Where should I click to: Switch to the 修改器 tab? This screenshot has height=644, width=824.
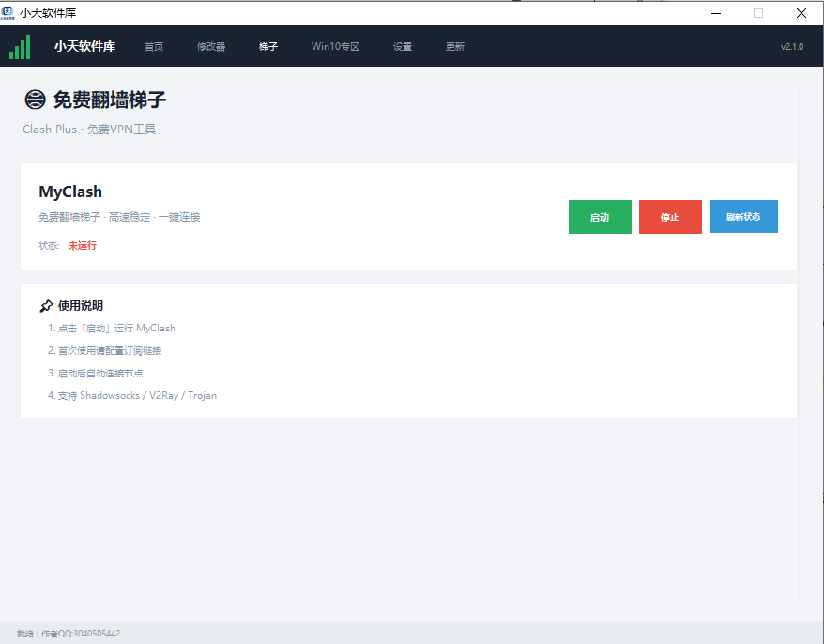[x=211, y=47]
